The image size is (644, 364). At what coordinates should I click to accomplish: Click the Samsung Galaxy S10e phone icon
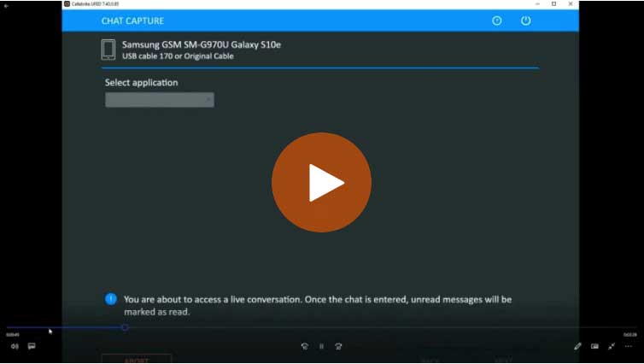click(108, 50)
